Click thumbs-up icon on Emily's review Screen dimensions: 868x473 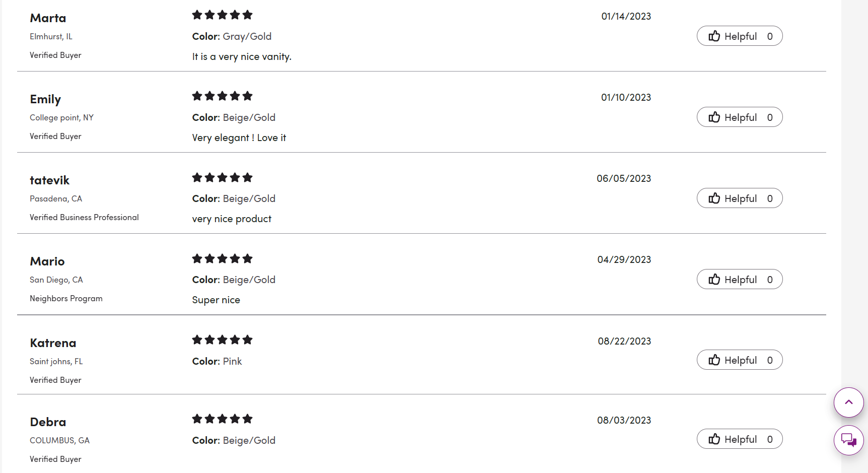coord(714,117)
